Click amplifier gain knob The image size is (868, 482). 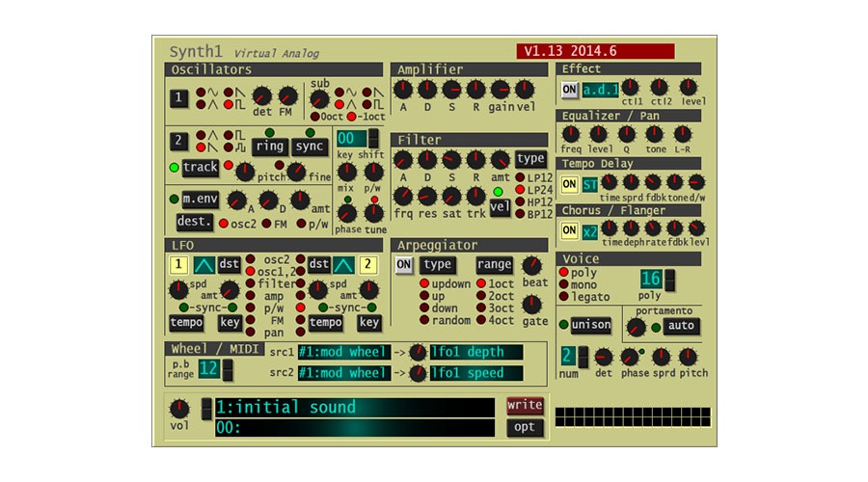coord(501,89)
